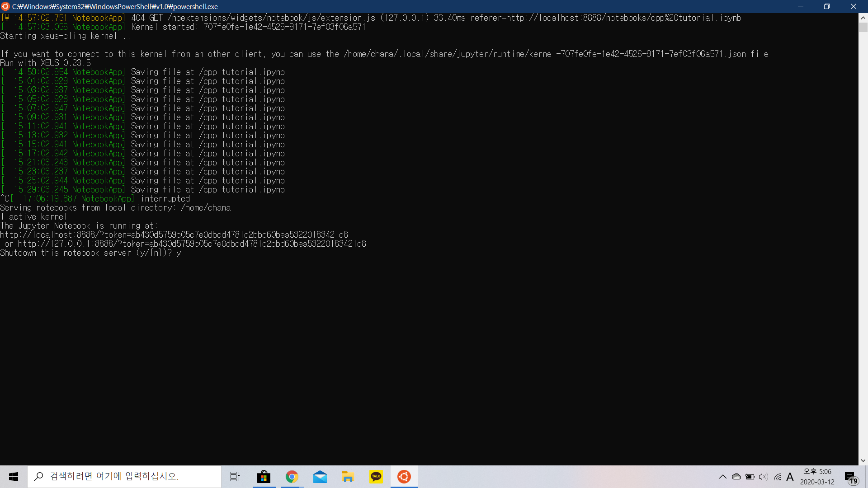
Task: Open Task View in the taskbar
Action: 235,477
